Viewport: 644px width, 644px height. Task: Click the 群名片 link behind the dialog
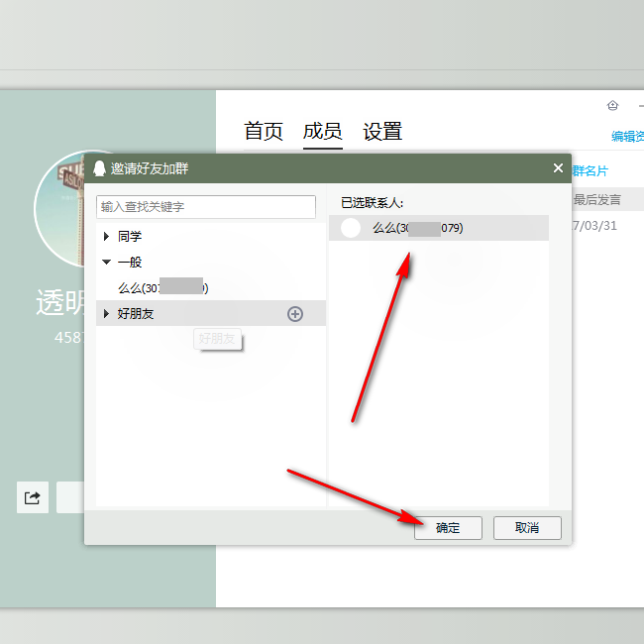[x=590, y=170]
